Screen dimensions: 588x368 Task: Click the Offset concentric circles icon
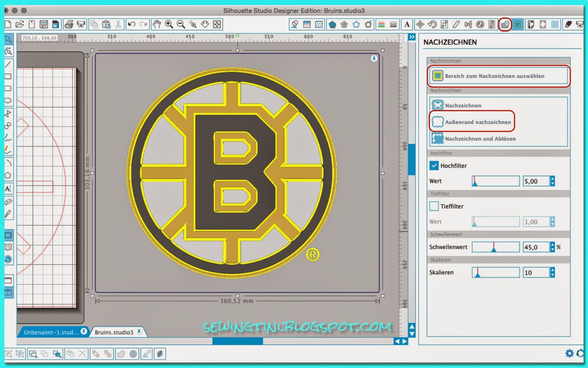[x=133, y=354]
